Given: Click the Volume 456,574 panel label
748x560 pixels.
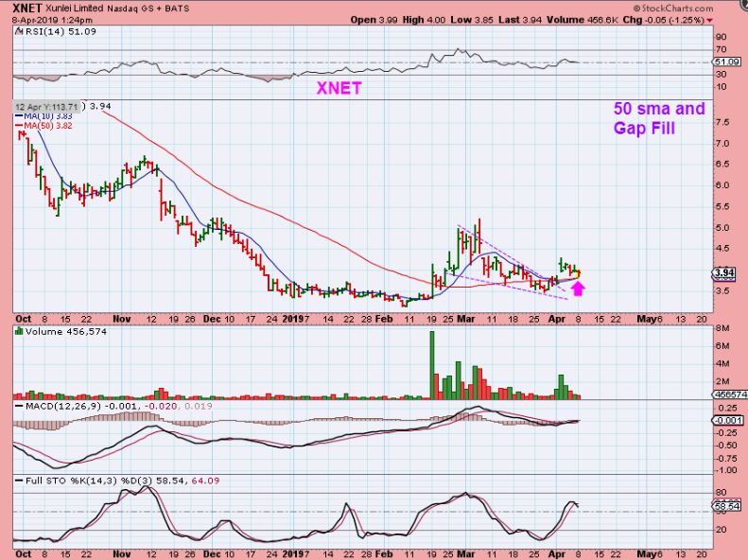Looking at the screenshot, I should point(66,331).
